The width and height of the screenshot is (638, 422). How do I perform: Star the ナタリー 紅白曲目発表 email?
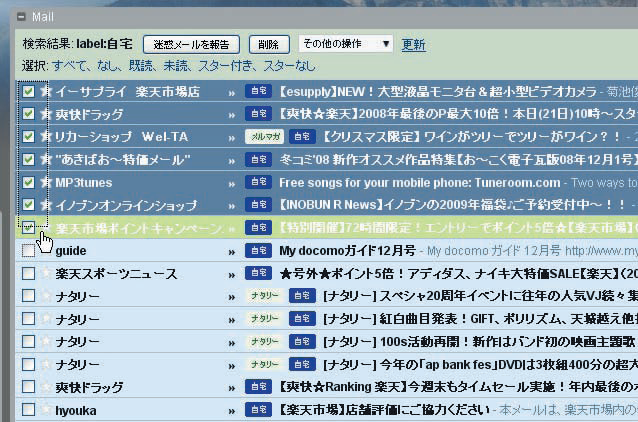46,319
